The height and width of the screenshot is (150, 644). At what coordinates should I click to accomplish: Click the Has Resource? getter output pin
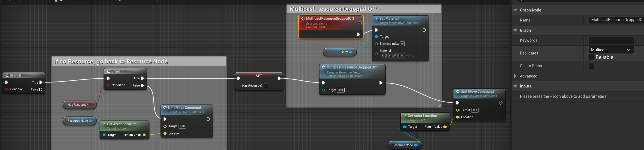tap(91, 105)
